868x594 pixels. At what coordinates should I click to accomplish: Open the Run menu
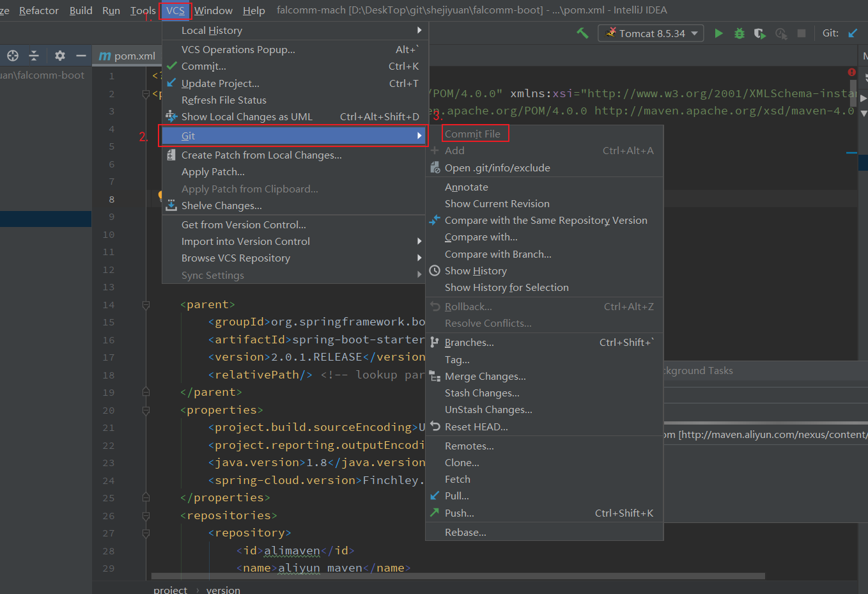tap(111, 10)
